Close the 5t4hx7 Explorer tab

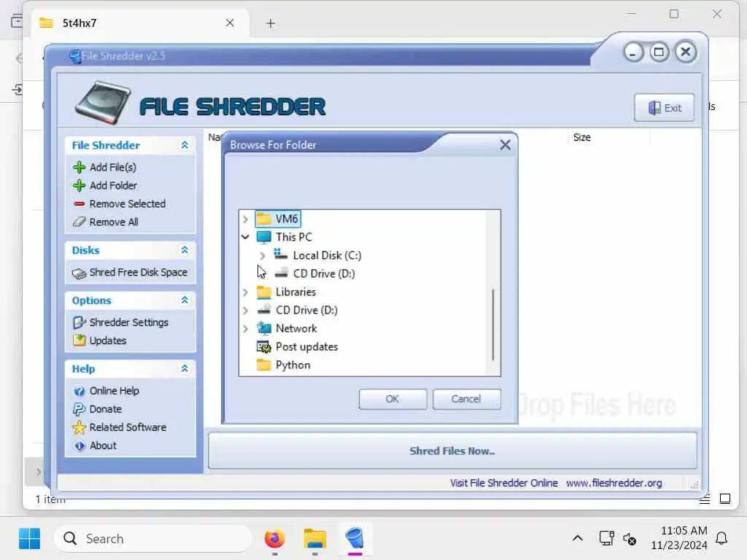pos(230,23)
